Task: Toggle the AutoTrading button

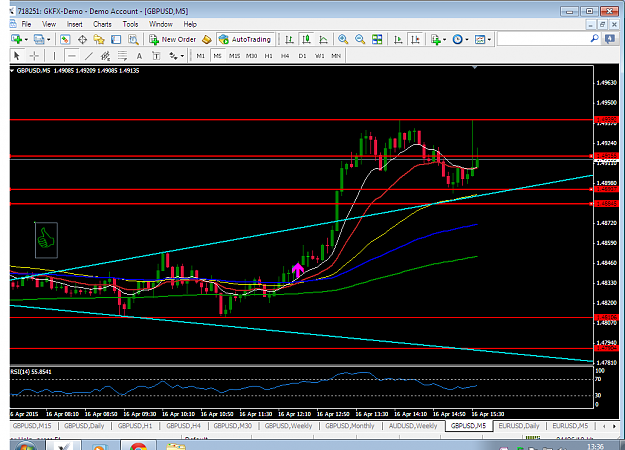Action: [245, 39]
